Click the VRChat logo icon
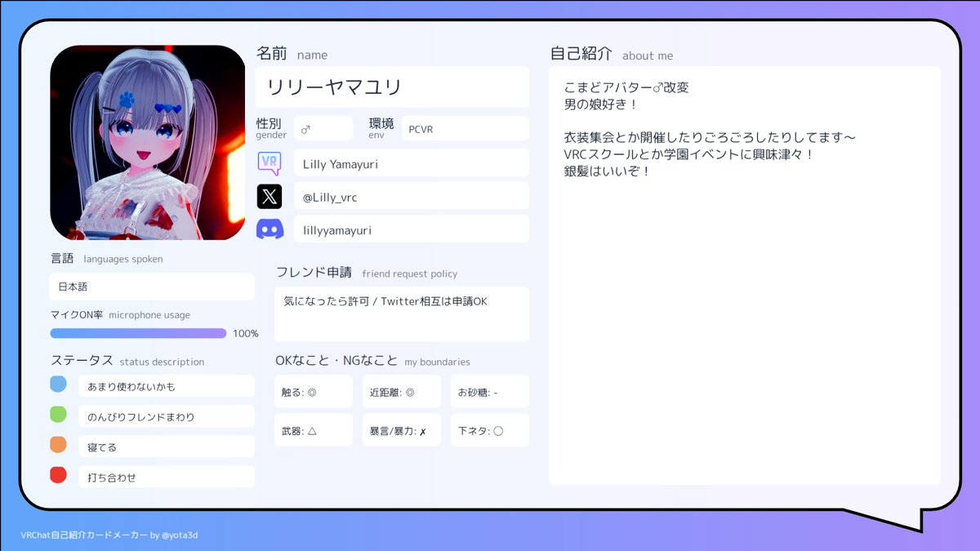This screenshot has height=551, width=980. point(270,162)
